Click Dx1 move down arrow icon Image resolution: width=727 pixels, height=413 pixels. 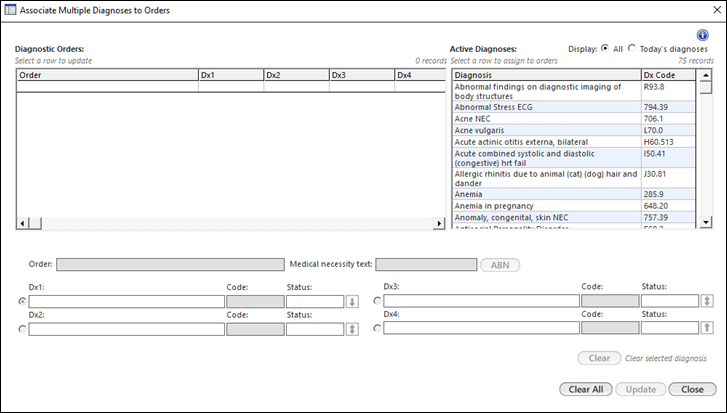tap(352, 302)
